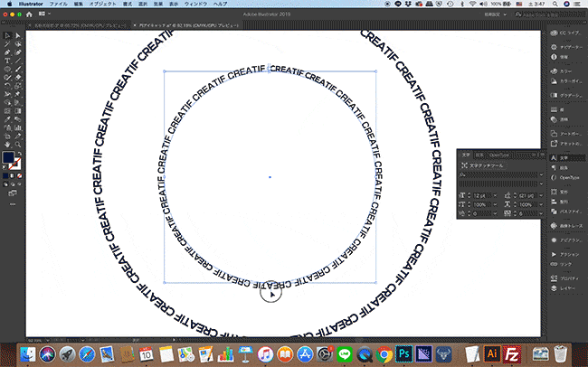Screen dimensions: 588x367
Task: Change the screen mode button
Action: [13, 193]
